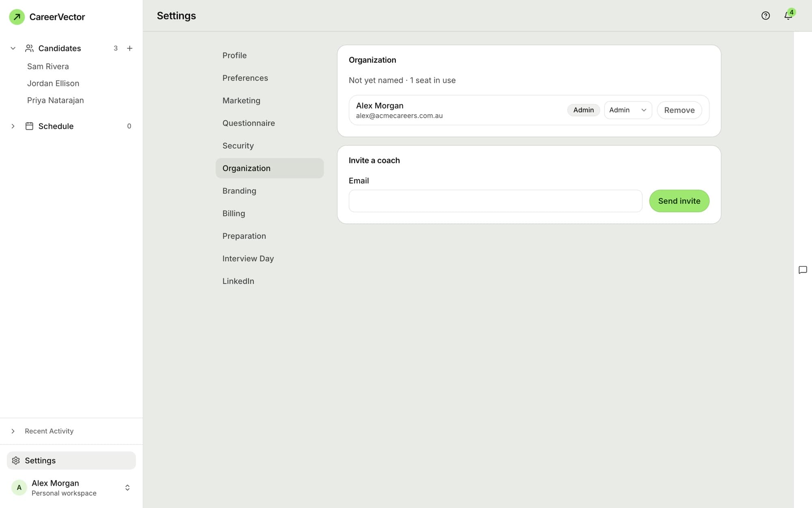Image resolution: width=812 pixels, height=508 pixels.
Task: Go to Profile settings tab
Action: pos(270,55)
